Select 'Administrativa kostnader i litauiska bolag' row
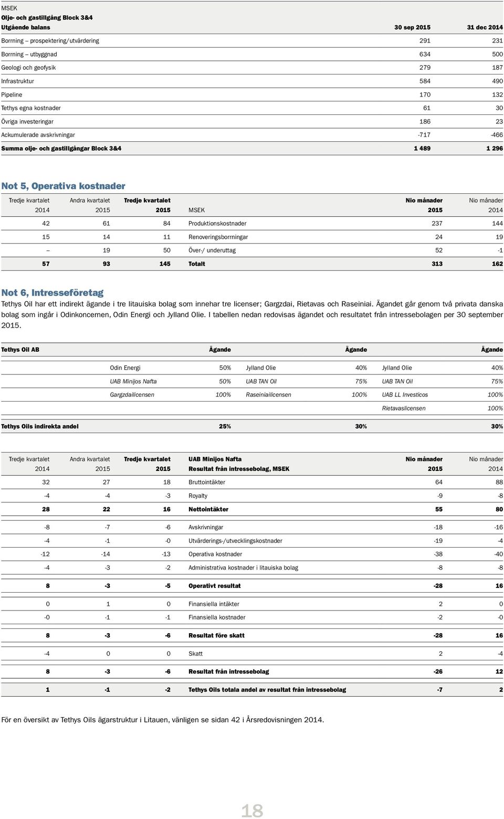The height and width of the screenshot is (819, 504). click(252, 568)
